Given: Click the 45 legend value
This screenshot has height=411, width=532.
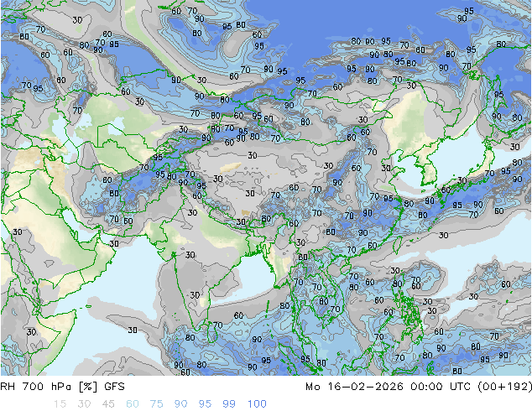Looking at the screenshot, I should (108, 404).
